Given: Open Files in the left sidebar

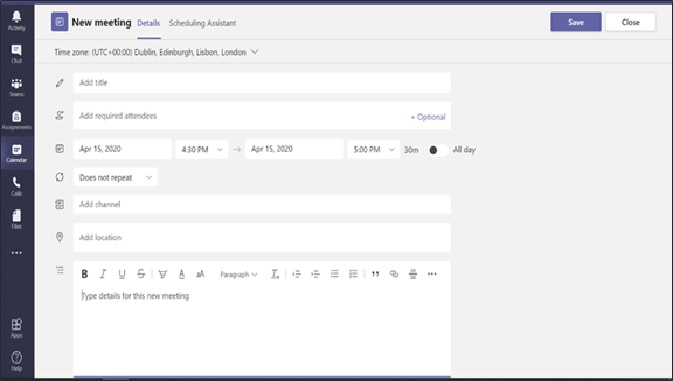Looking at the screenshot, I should (x=16, y=219).
